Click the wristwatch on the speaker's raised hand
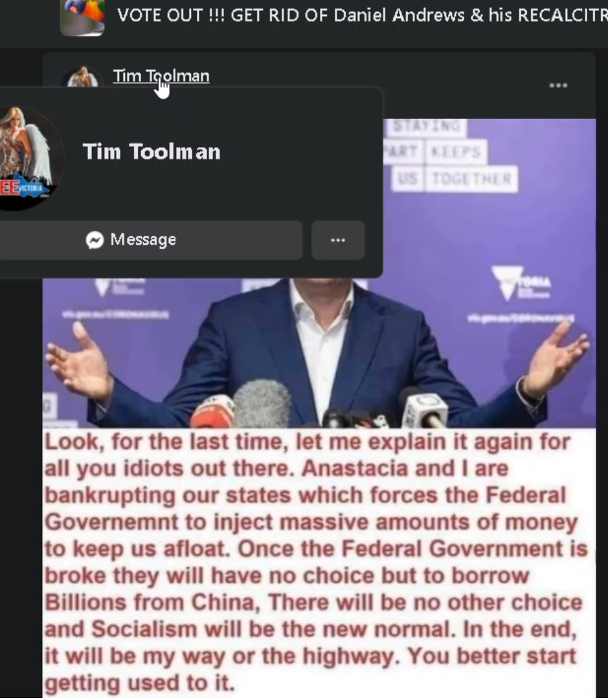 [527, 389]
